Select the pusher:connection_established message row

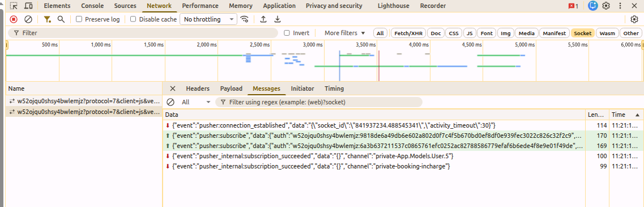(374, 125)
